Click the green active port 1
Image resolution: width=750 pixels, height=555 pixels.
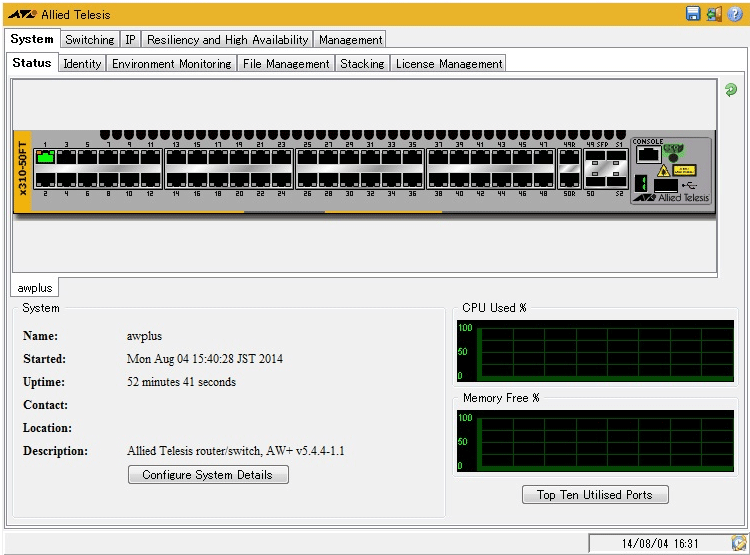45,157
